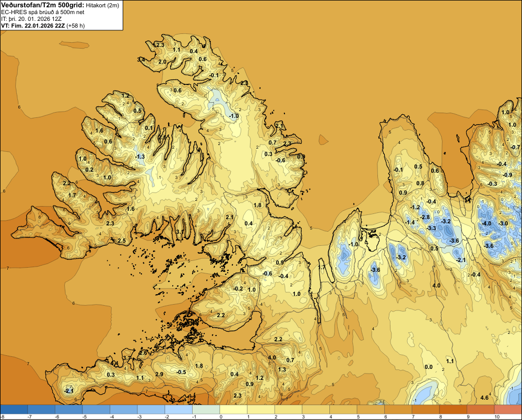Image resolution: width=522 pixels, height=420 pixels.
Task: Click the 'IT: þri. 20. 01. 2026 12Z' line
Action: point(31,19)
